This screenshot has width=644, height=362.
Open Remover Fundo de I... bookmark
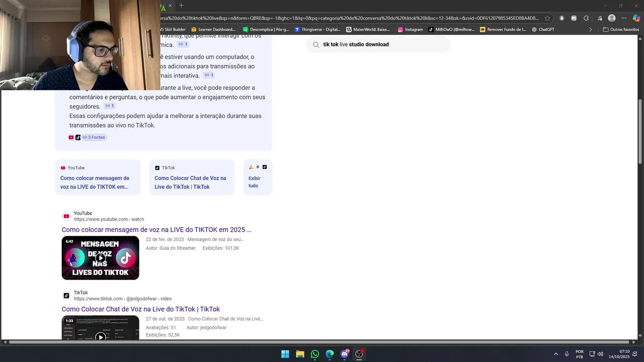click(x=503, y=29)
